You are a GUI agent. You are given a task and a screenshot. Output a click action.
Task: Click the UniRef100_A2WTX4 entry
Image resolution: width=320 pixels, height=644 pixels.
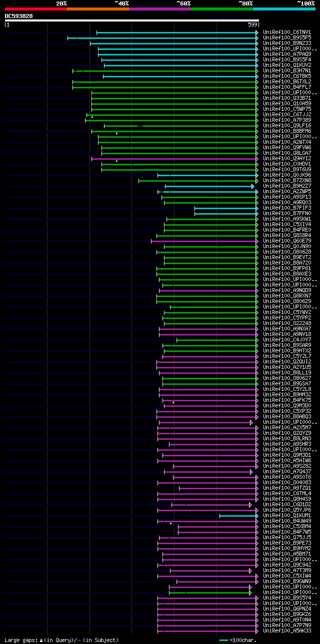pos(287,142)
